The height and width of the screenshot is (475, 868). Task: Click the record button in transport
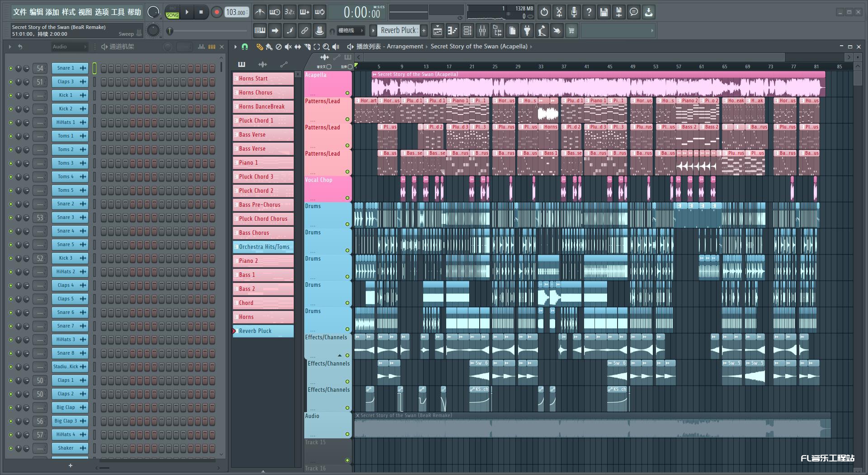(x=217, y=12)
